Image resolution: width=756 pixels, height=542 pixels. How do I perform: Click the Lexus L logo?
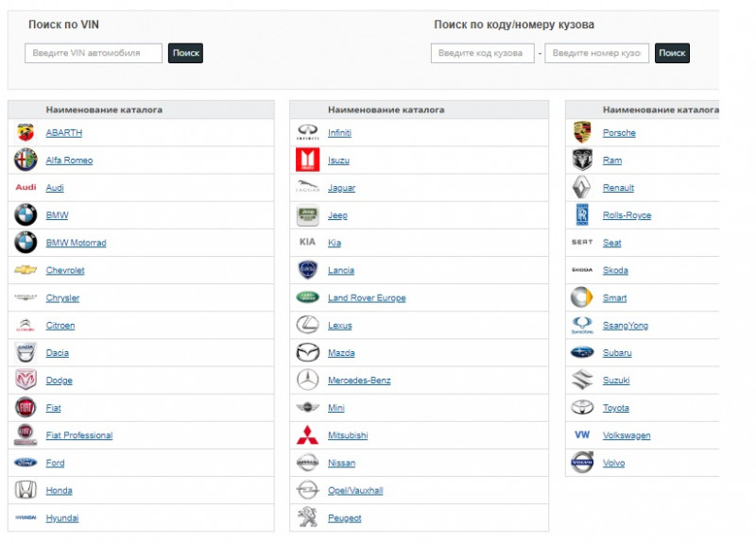[x=308, y=325]
